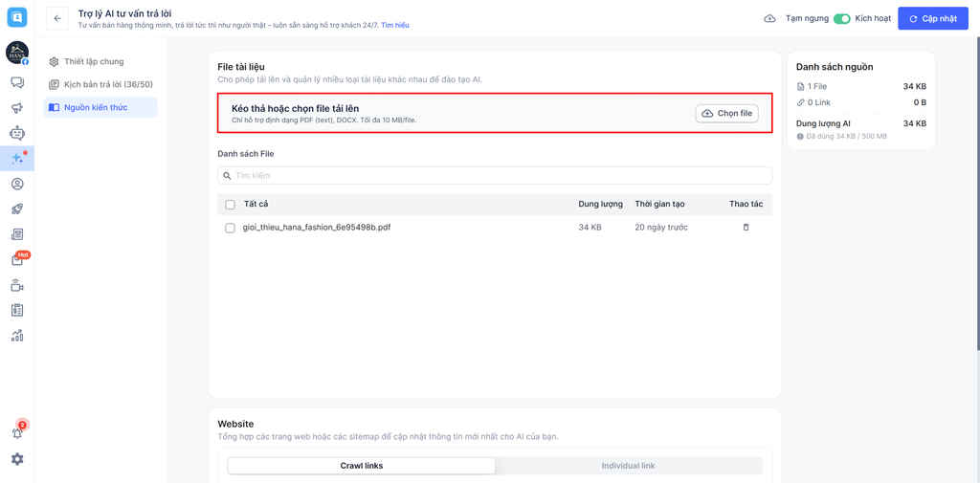Viewport: 980px width, 483px height.
Task: Check the Tất cả select-all checkbox
Action: point(230,205)
